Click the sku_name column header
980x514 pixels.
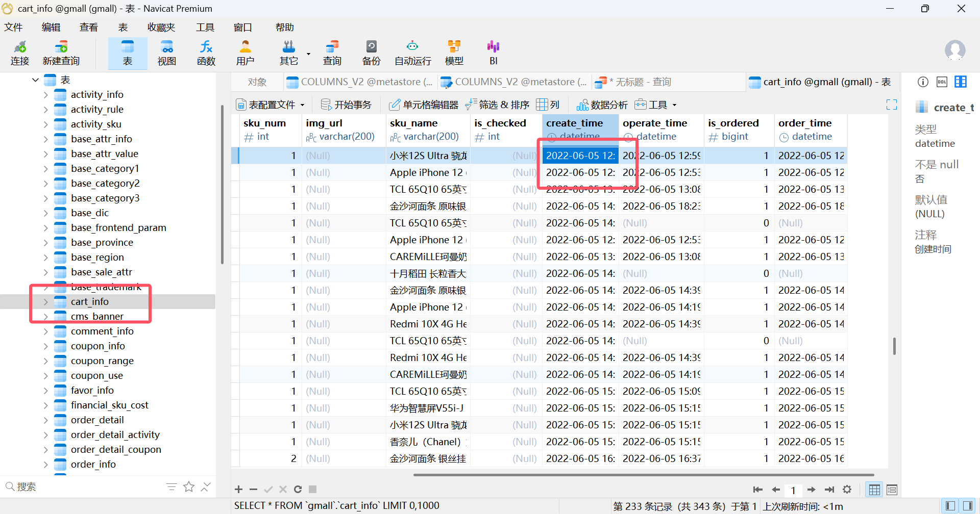428,130
